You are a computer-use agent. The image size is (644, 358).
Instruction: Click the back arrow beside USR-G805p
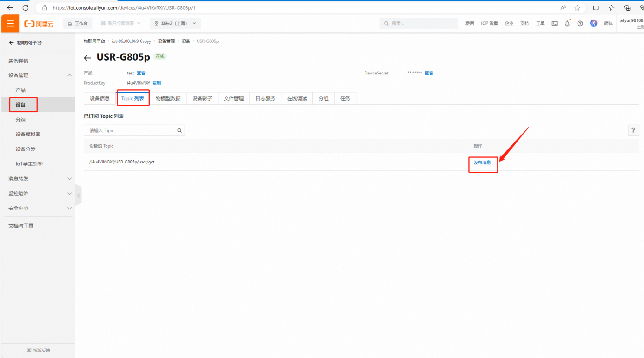click(87, 58)
